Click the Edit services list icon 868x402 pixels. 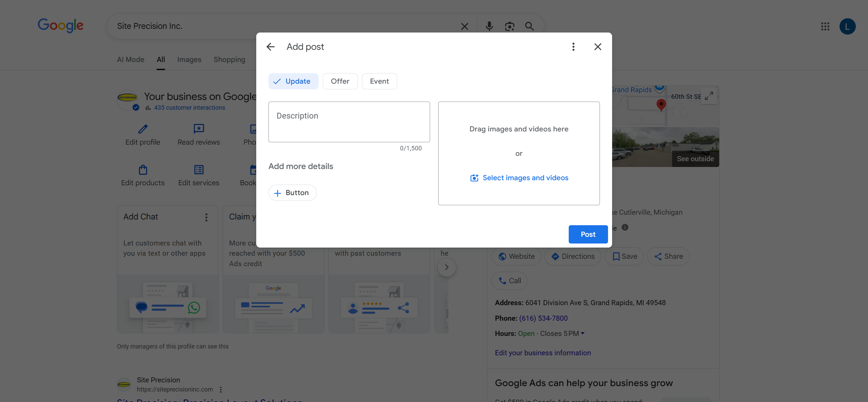[x=199, y=170]
